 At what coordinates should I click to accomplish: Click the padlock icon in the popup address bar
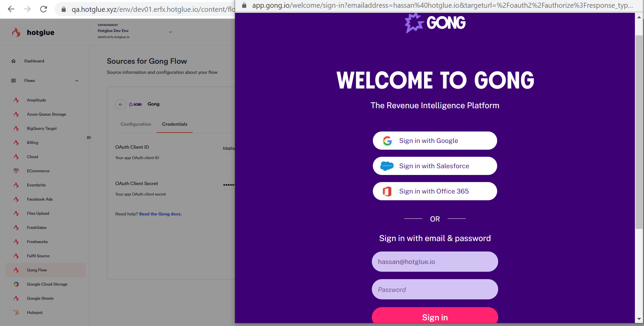point(244,5)
